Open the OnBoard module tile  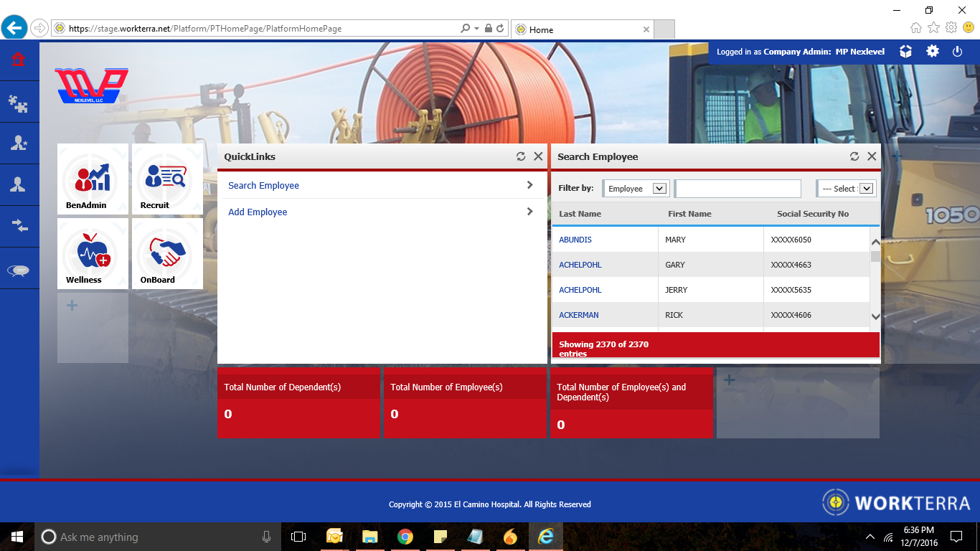(167, 253)
